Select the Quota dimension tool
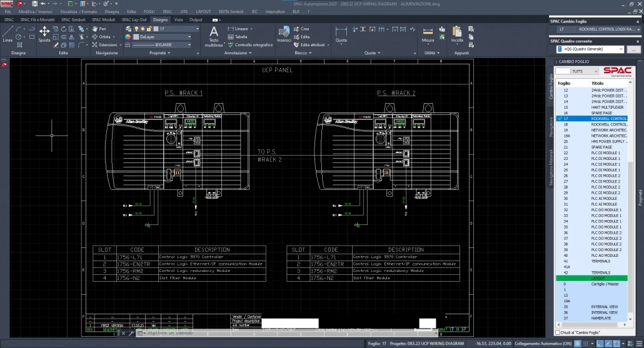Image resolution: width=644 pixels, height=348 pixels. (x=341, y=34)
